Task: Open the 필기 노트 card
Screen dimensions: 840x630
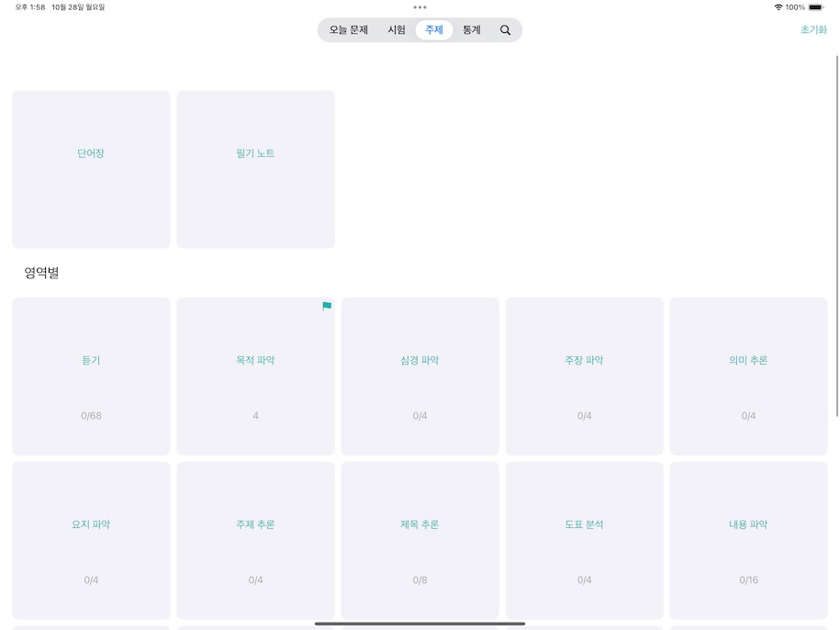Action: tap(255, 169)
